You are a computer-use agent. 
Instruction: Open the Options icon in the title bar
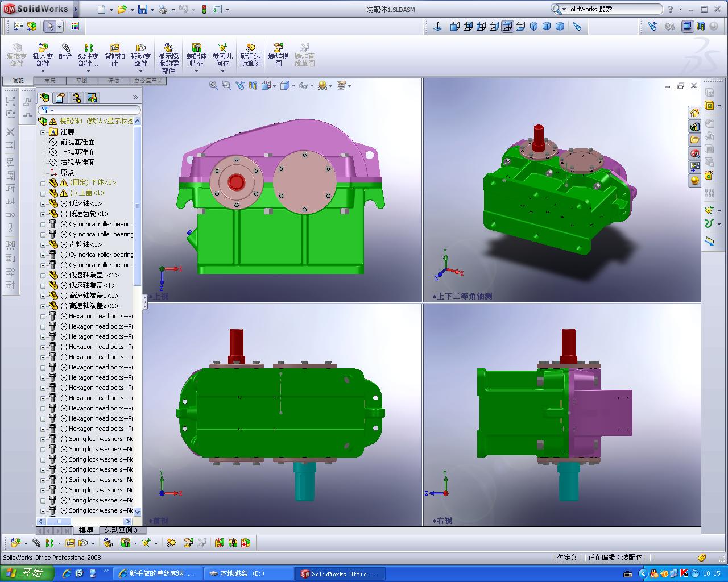(217, 9)
